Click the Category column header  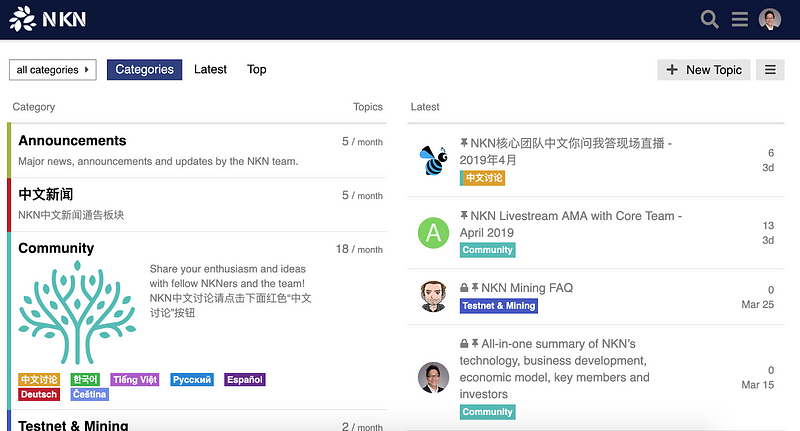34,107
